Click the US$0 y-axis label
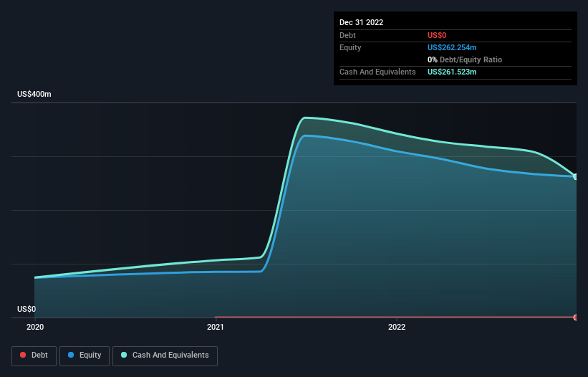The height and width of the screenshot is (377, 588). [x=26, y=309]
